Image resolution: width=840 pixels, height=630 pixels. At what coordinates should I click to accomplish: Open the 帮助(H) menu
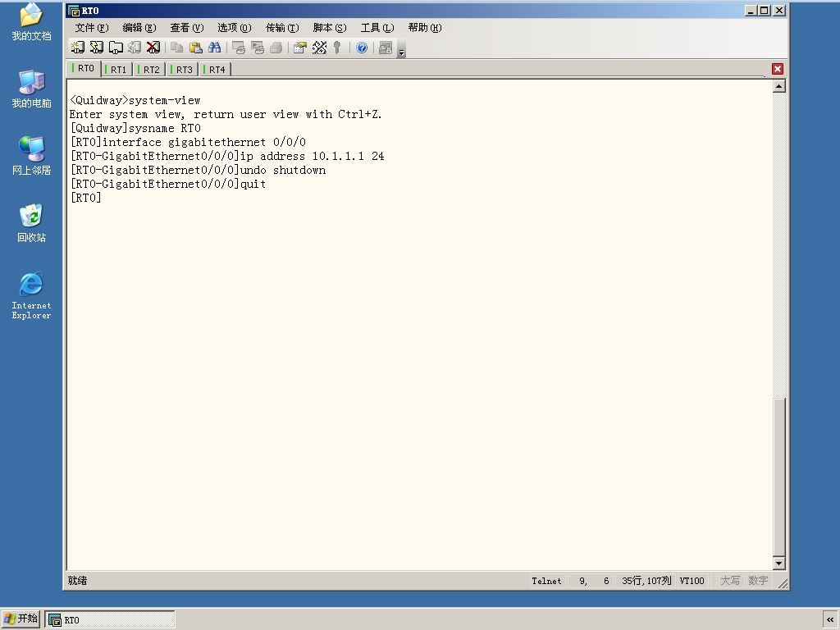[425, 28]
